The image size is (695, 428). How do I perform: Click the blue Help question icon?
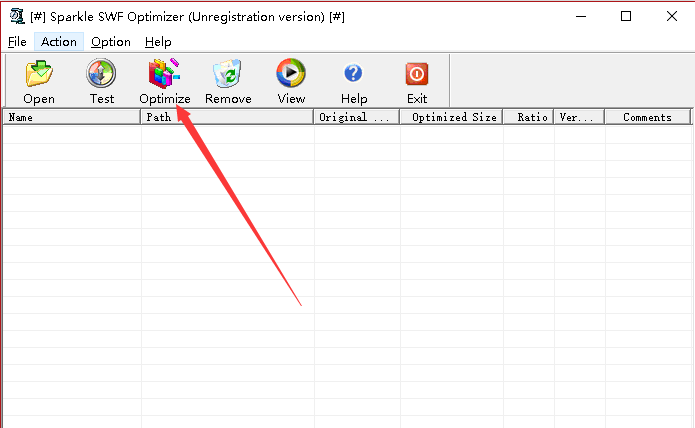coord(353,73)
